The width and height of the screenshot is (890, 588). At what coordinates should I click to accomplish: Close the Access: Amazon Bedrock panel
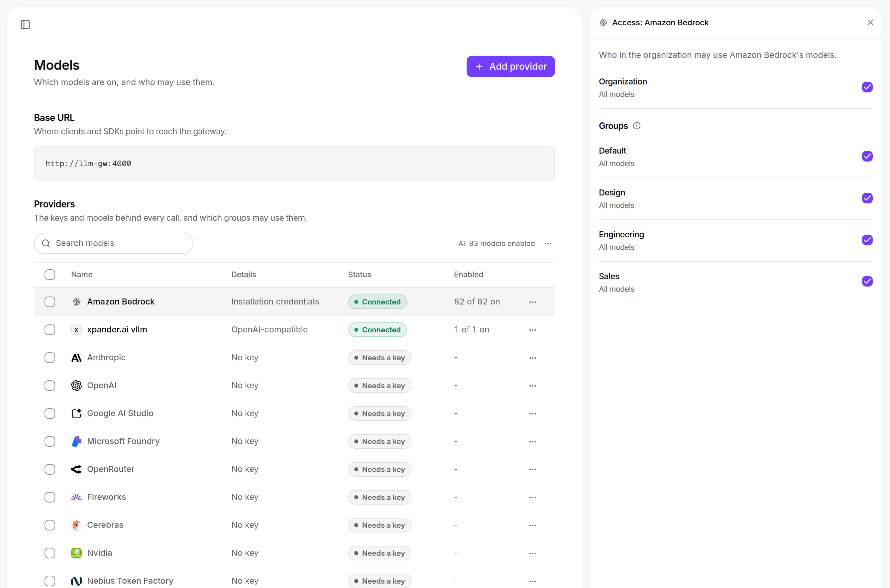(x=870, y=23)
